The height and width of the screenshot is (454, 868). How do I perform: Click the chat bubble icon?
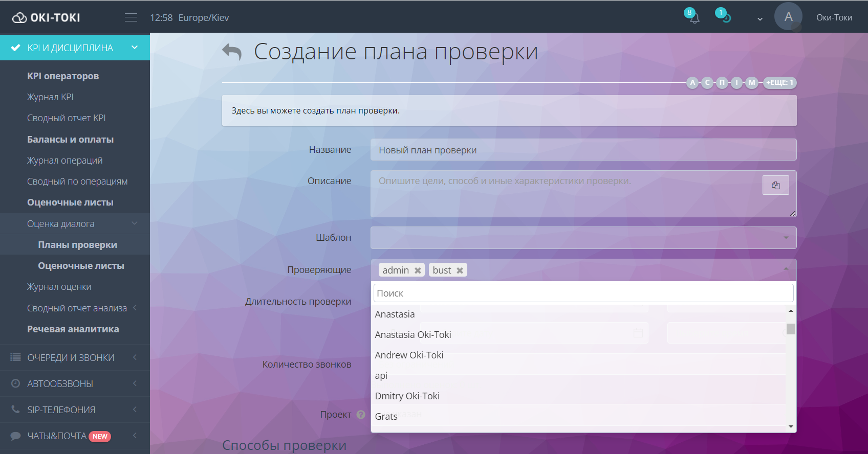coord(16,436)
